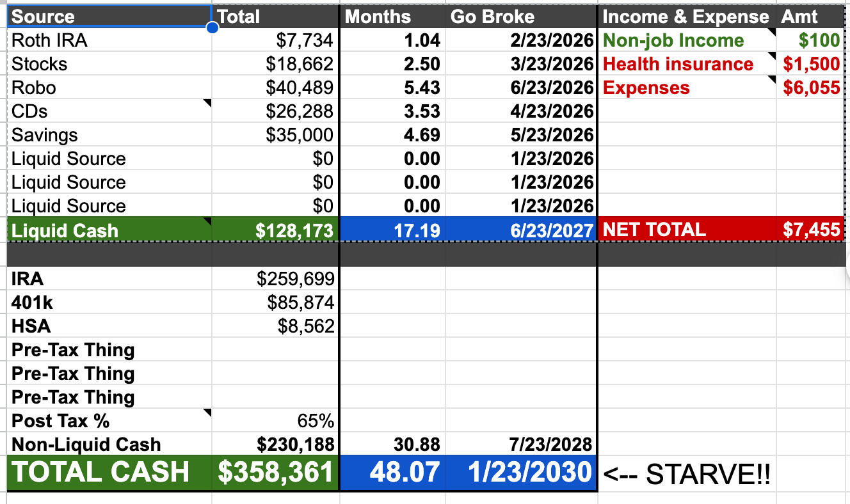Screen dimensions: 850x504
Task: Click the 401k value $85,874 cell
Action: 275,303
